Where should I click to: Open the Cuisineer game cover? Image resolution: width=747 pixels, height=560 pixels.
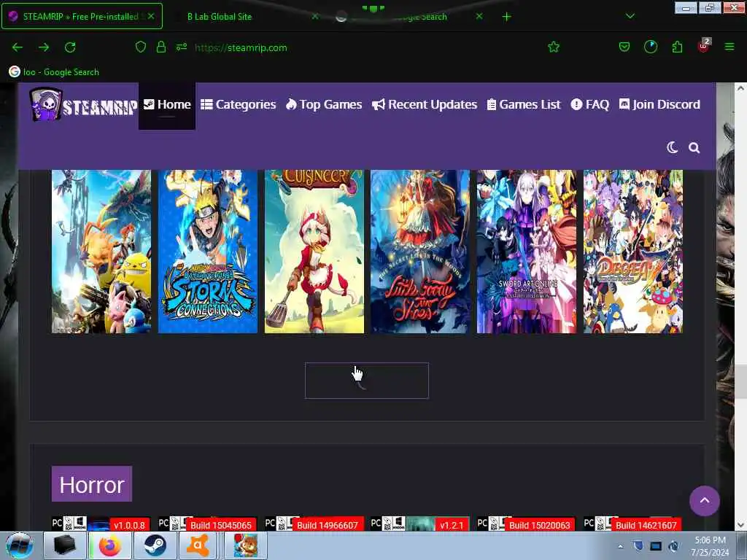coord(314,252)
